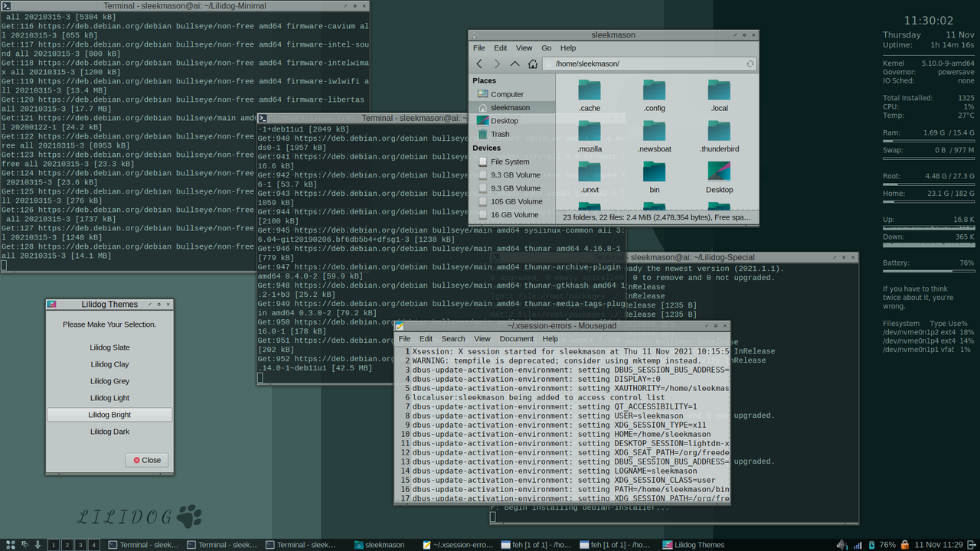This screenshot has height=551, width=980.
Task: Click the orange lock icon in the tray
Action: point(905,545)
